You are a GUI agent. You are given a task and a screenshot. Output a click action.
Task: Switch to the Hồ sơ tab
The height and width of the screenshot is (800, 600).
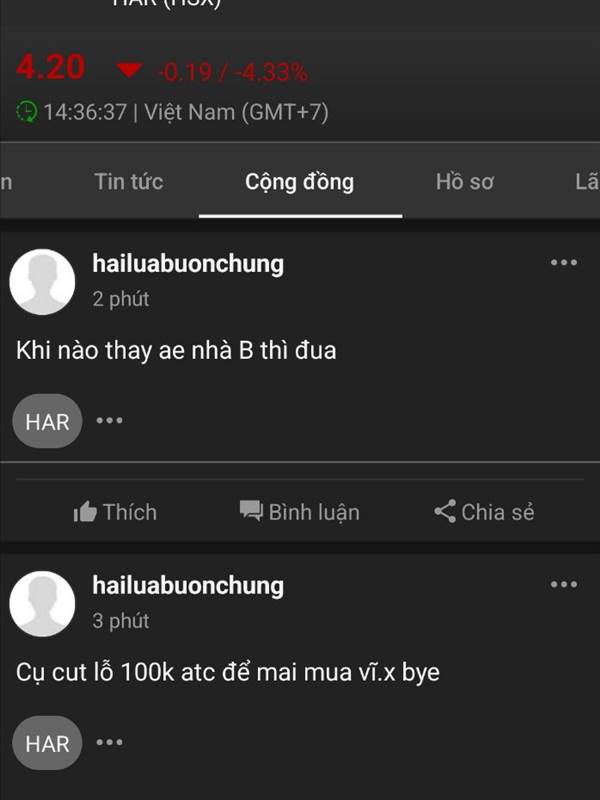(465, 182)
